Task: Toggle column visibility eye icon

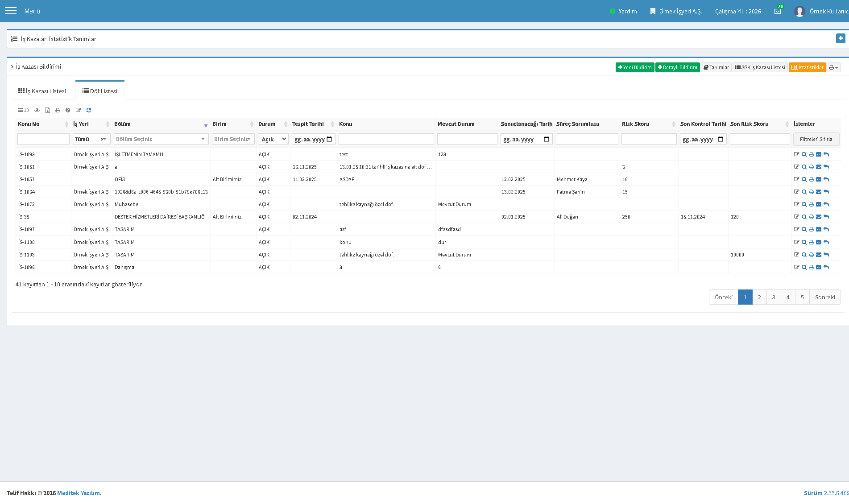Action: [x=37, y=110]
